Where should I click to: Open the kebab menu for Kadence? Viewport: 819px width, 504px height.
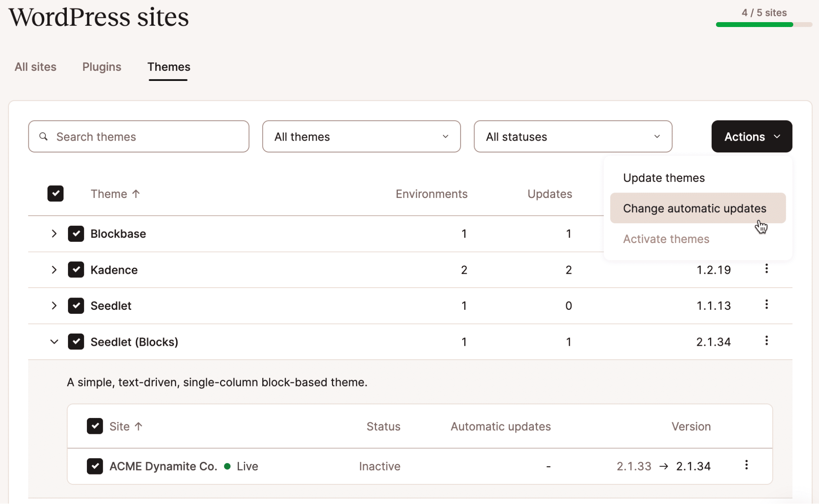point(767,269)
